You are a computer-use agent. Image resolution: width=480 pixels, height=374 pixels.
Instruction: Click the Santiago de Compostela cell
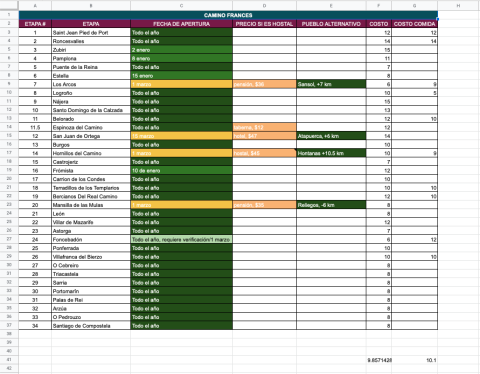(x=91, y=325)
